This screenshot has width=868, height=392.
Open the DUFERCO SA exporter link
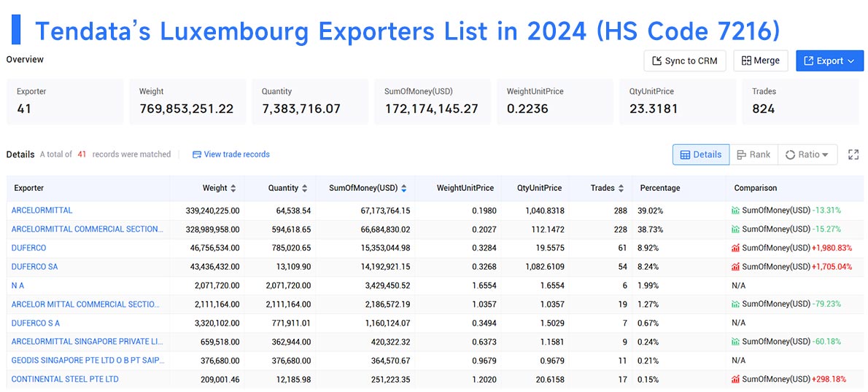point(34,267)
